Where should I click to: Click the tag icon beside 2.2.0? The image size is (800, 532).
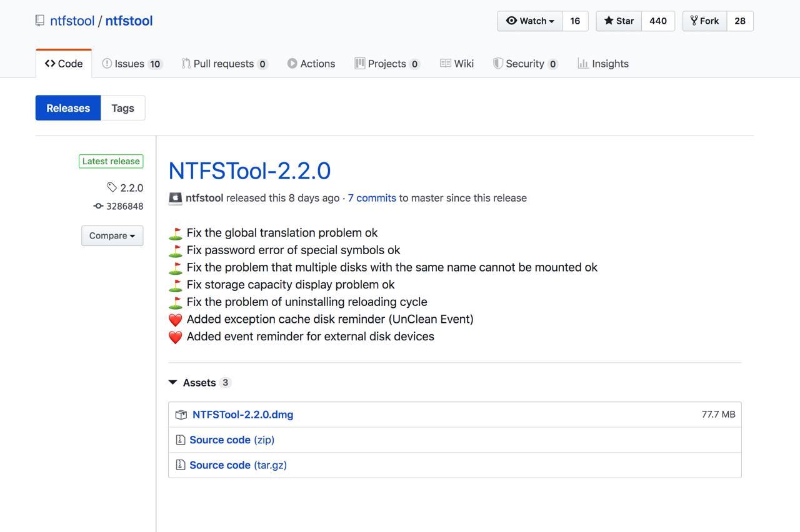click(x=112, y=187)
